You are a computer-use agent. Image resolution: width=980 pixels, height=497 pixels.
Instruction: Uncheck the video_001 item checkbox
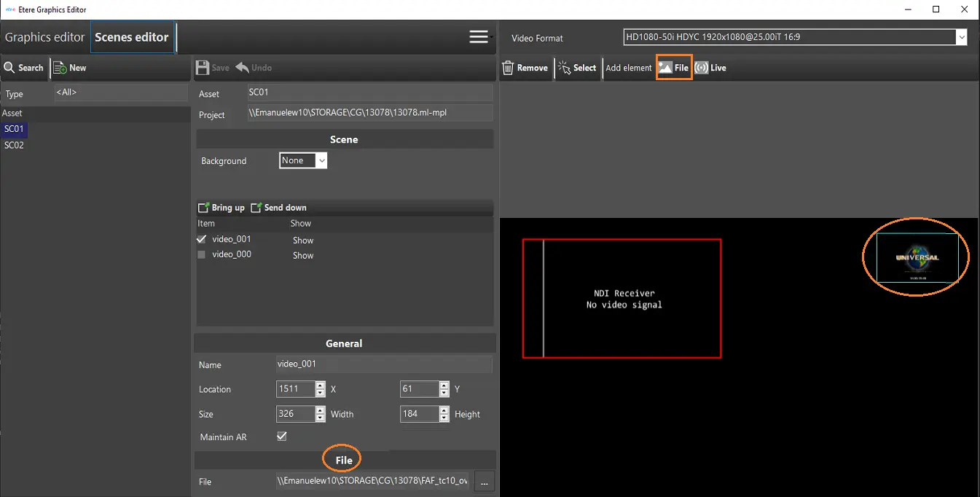click(202, 239)
